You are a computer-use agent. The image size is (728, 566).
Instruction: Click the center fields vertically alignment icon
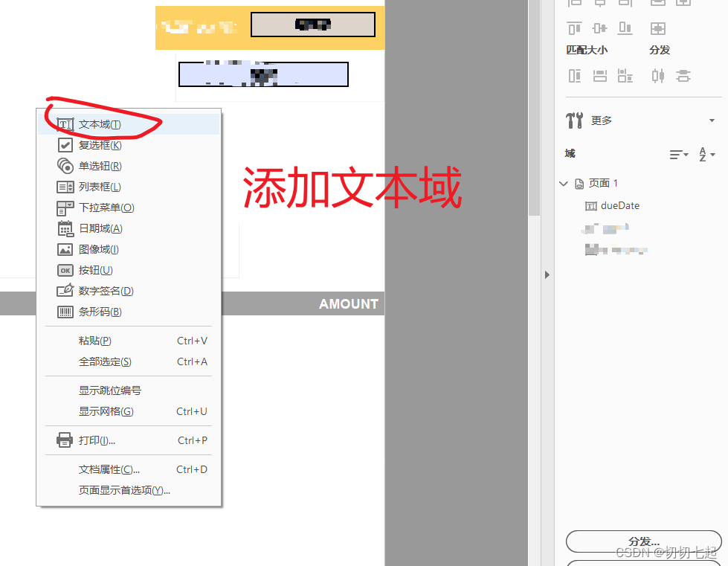601,28
